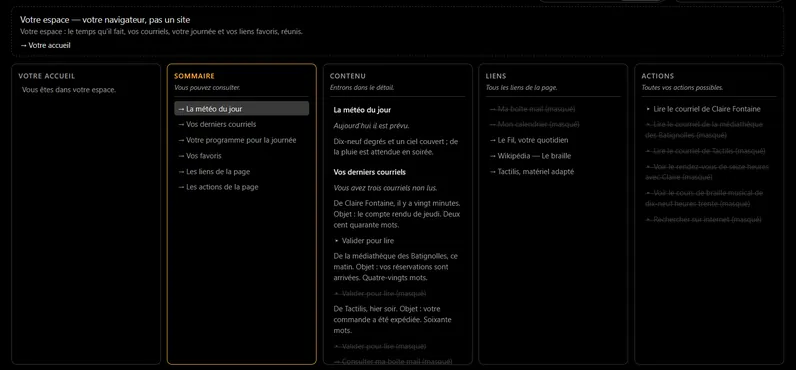Click masked 'Lire le courriel de la médiathèque des Batignolles'
The width and height of the screenshot is (796, 370).
[x=704, y=130]
